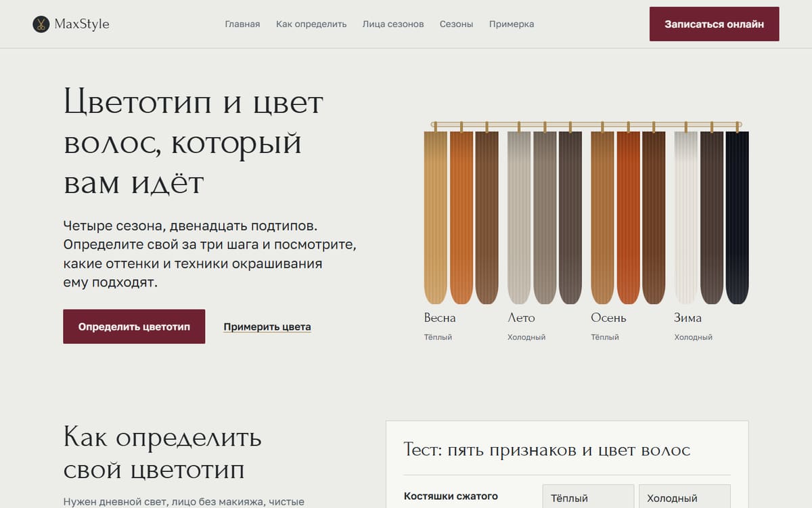The width and height of the screenshot is (812, 508).
Task: Select the Сезоны menu item
Action: pos(456,24)
